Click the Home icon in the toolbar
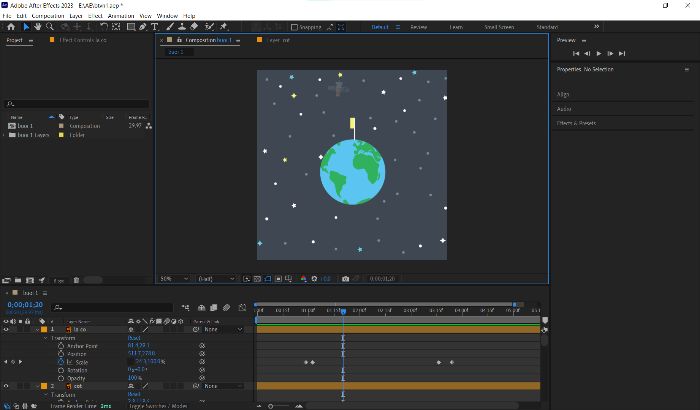The width and height of the screenshot is (700, 410). [11, 27]
